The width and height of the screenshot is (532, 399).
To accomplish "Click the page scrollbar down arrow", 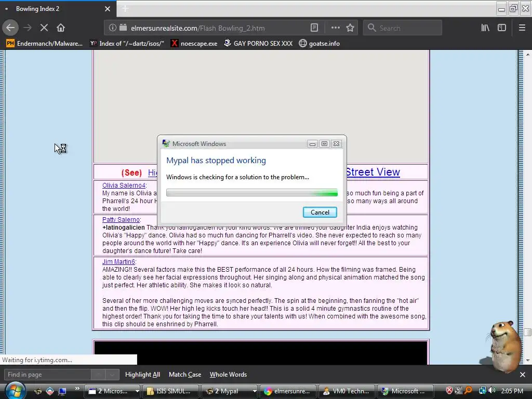I will (528, 361).
